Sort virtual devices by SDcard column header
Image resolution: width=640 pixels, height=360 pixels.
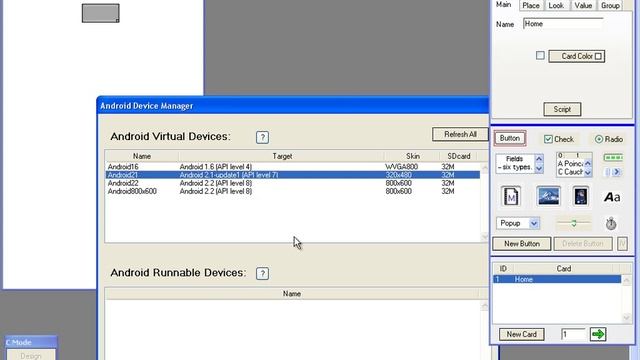coord(458,156)
